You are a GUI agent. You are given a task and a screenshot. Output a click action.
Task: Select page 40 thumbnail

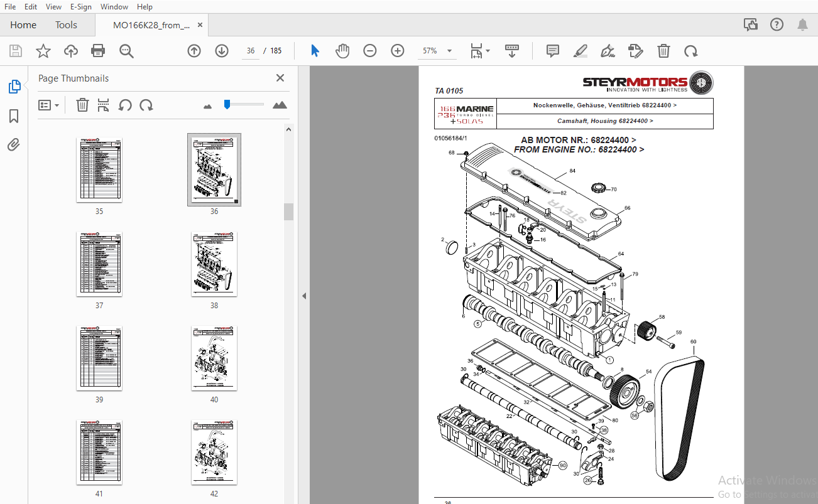coord(214,358)
